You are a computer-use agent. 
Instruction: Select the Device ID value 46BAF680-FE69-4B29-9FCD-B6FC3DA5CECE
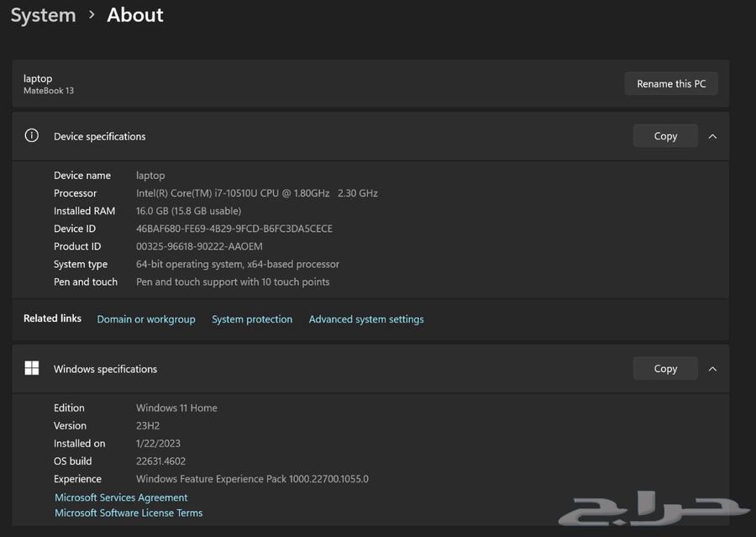pyautogui.click(x=234, y=229)
